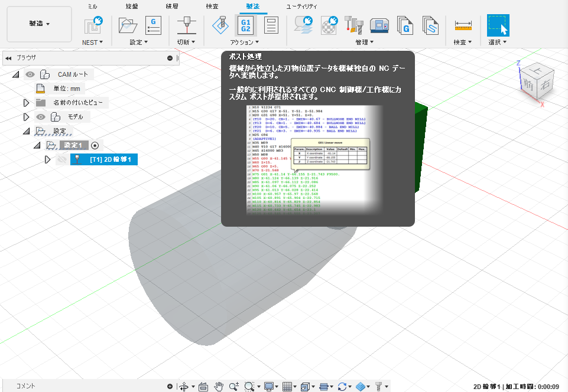
Task: Click the NC program G sheet icon
Action: click(x=153, y=25)
